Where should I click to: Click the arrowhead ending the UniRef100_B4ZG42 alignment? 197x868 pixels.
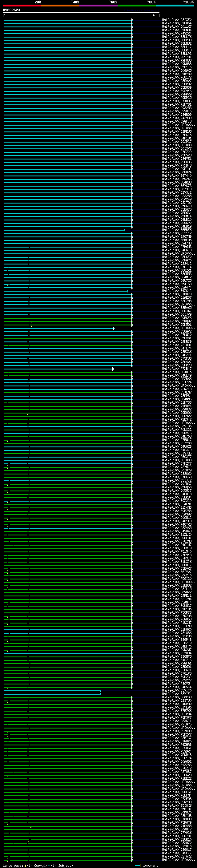(x=127, y=291)
